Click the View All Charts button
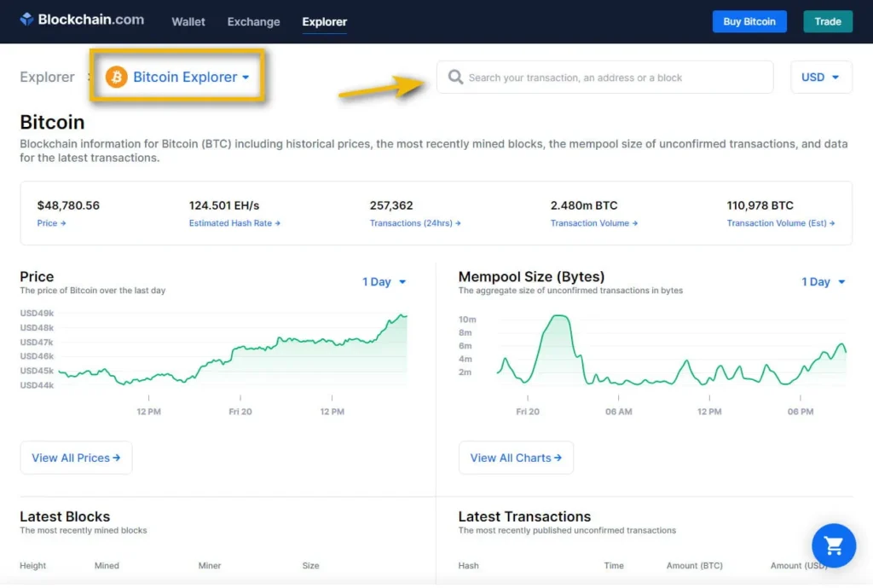 (516, 458)
